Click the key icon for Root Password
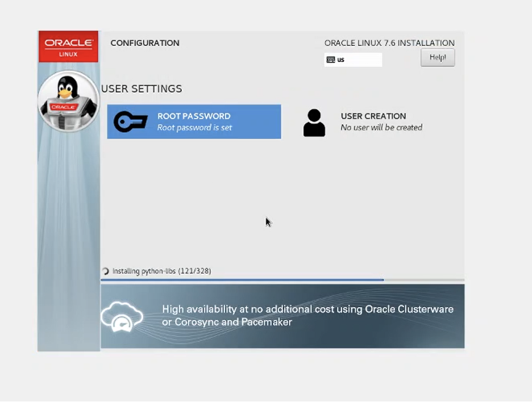 130,122
